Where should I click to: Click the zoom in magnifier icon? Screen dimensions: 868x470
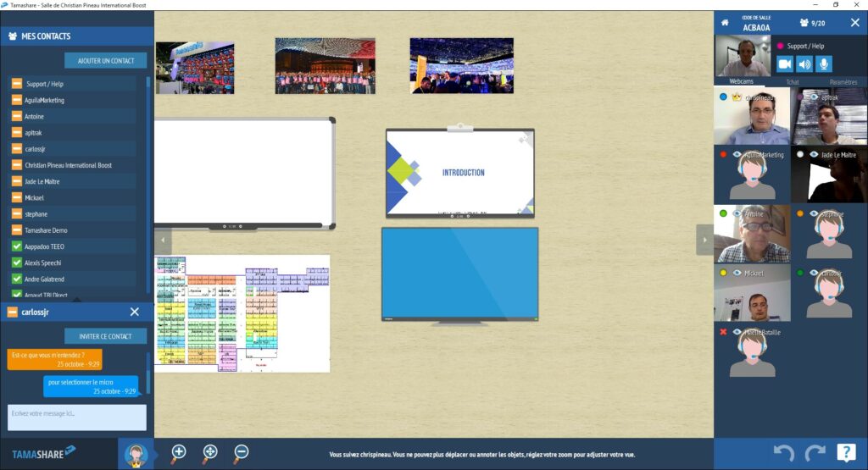(x=178, y=452)
